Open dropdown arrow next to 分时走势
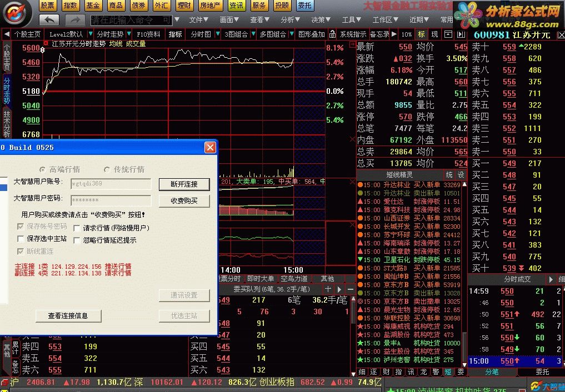Viewport: 565px width, 392px height. click(x=129, y=34)
